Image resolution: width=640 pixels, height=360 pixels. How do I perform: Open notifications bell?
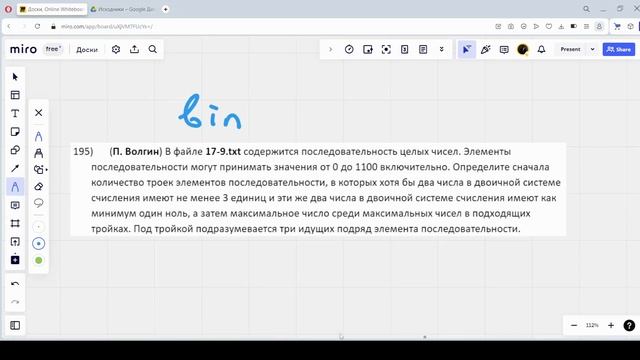coord(541,49)
